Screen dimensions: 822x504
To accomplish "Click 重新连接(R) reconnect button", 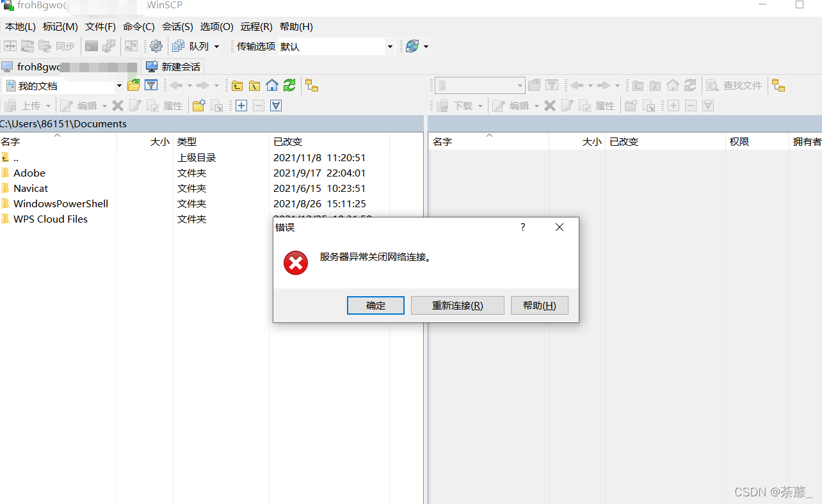I will [x=458, y=305].
